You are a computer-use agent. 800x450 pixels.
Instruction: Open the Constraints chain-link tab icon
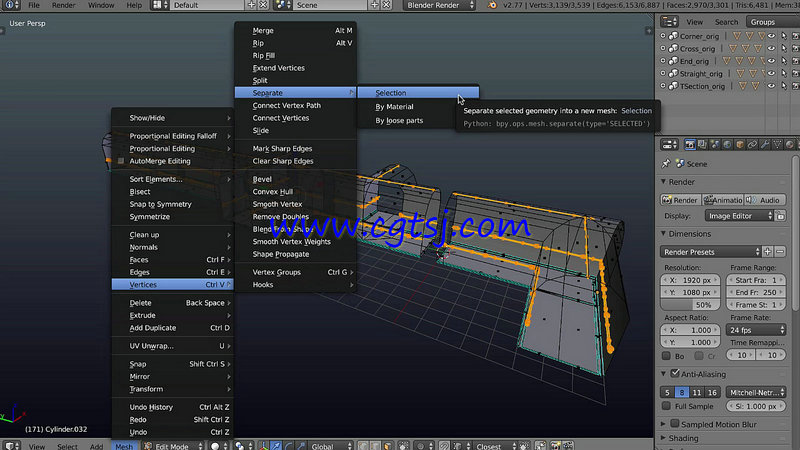pos(752,145)
